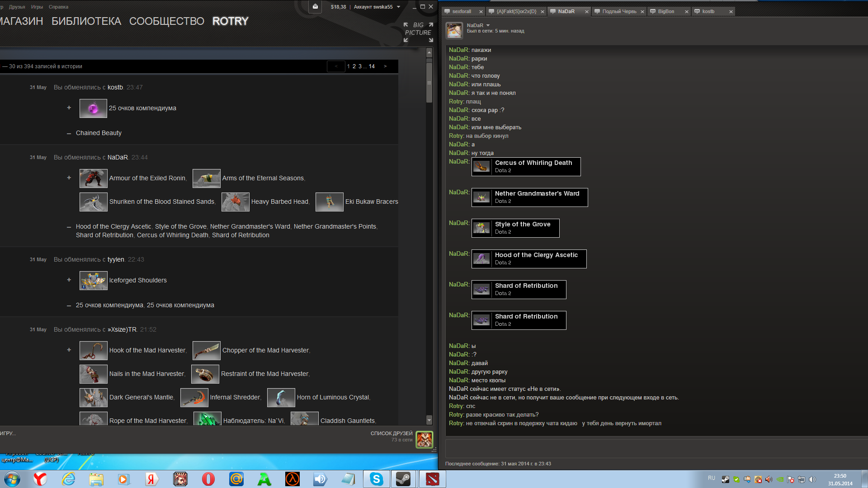The image size is (868, 488).
Task: Click the Armour of Exiled Ronin icon
Action: coord(93,178)
